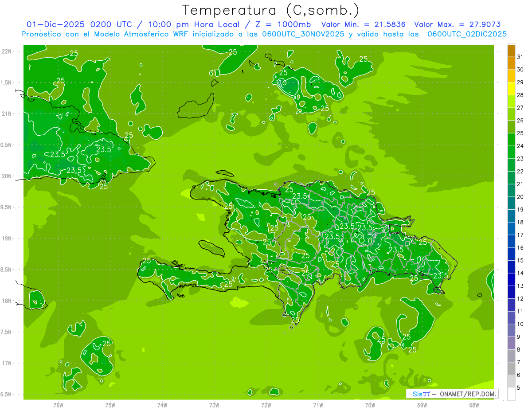Click the 20 label on color legend

[520, 197]
